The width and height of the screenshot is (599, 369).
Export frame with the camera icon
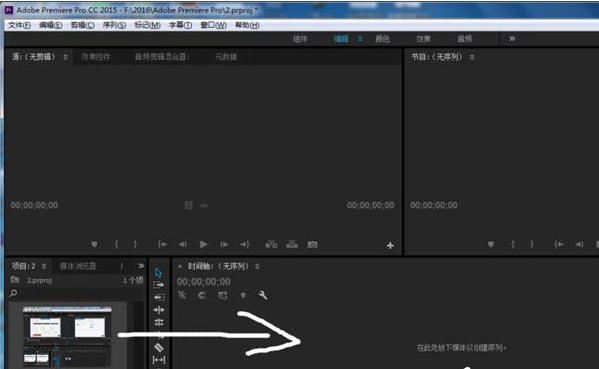[x=312, y=244]
